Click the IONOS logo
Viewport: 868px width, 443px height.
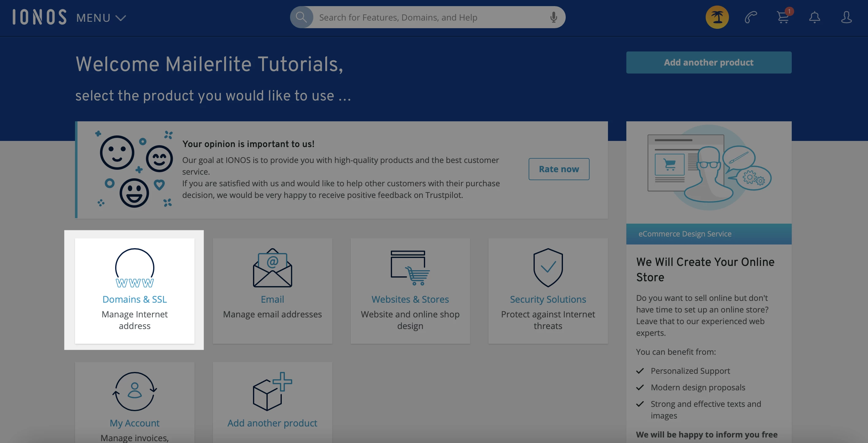(40, 17)
